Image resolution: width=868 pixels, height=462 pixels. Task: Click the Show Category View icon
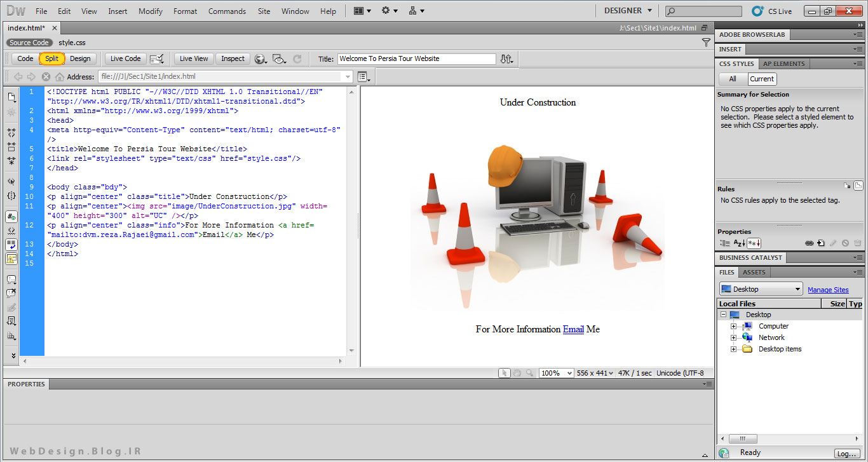724,243
